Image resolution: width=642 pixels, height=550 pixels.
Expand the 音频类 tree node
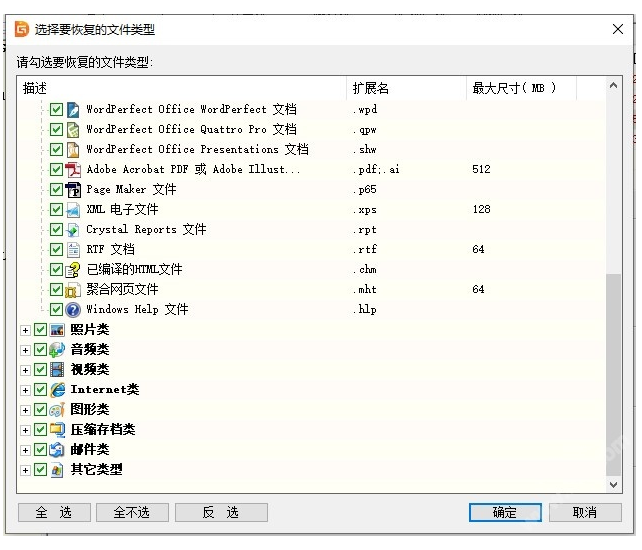pyautogui.click(x=25, y=350)
